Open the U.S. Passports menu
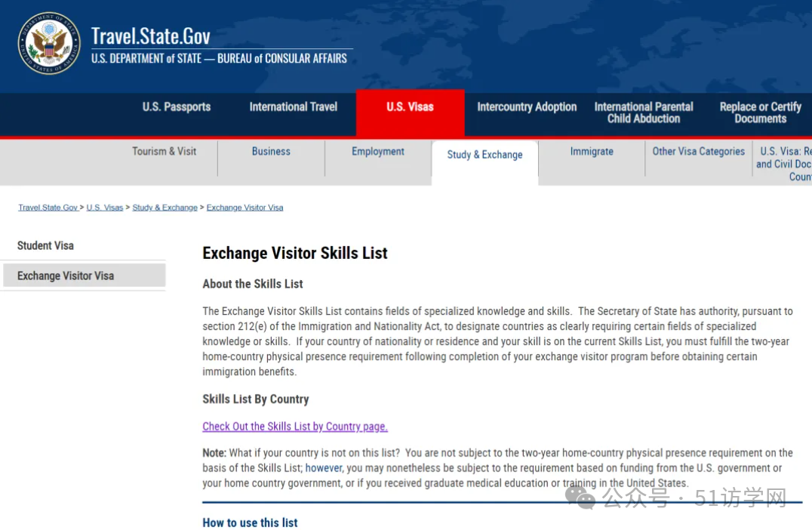This screenshot has width=812, height=530. (177, 106)
